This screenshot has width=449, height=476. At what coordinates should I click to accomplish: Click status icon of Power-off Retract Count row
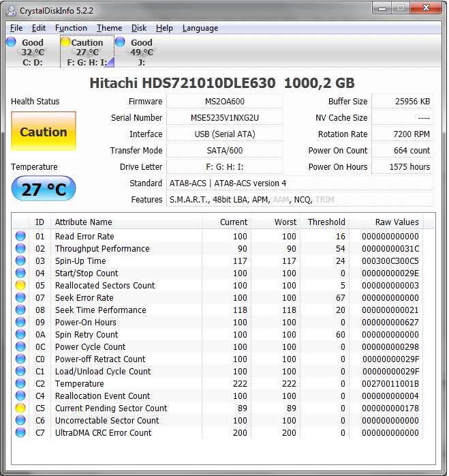pyautogui.click(x=20, y=359)
